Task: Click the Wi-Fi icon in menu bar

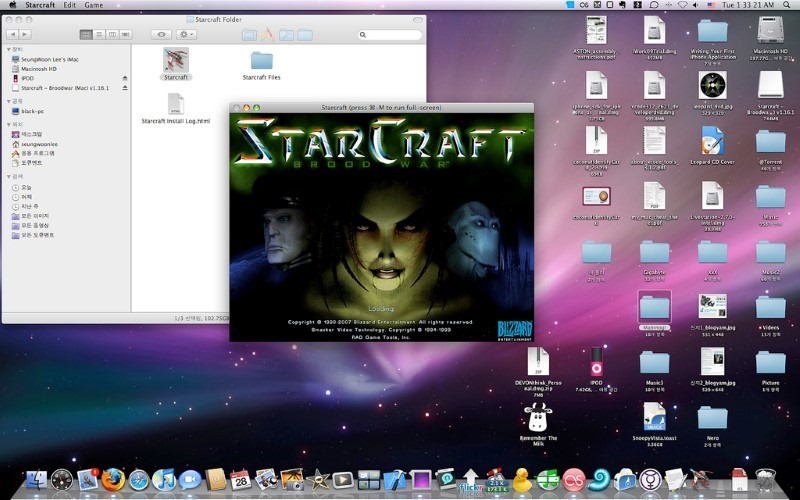Action: tap(682, 5)
